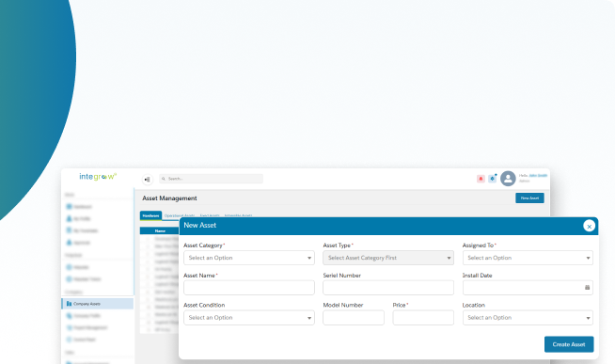Open the user avatar profile icon

click(508, 179)
